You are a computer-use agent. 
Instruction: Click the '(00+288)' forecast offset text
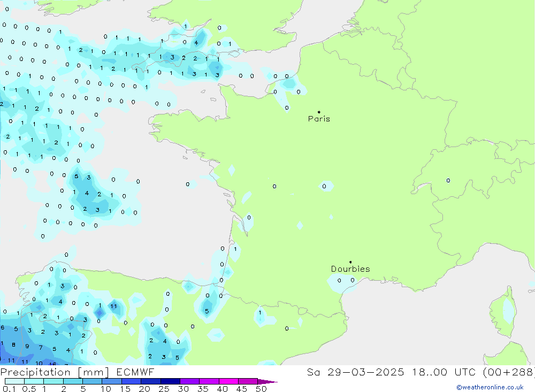pos(509,372)
